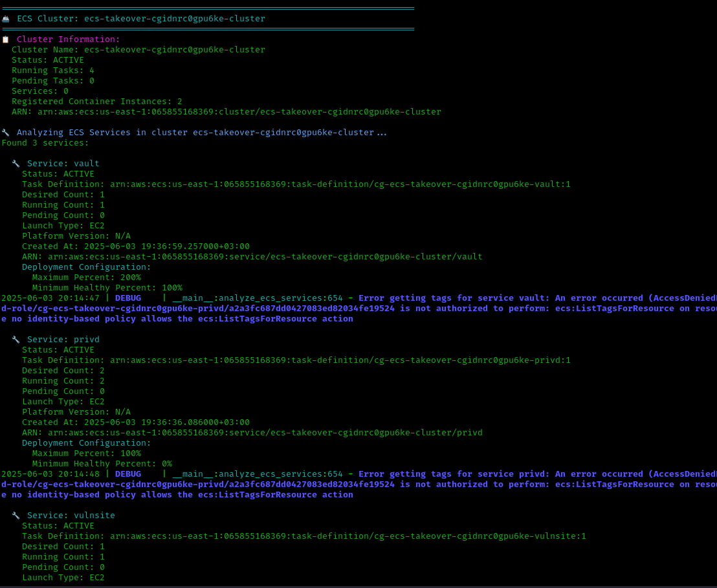This screenshot has height=588, width=717.
Task: Click the ship icon beside ECS Cluster heading
Action: (5, 19)
